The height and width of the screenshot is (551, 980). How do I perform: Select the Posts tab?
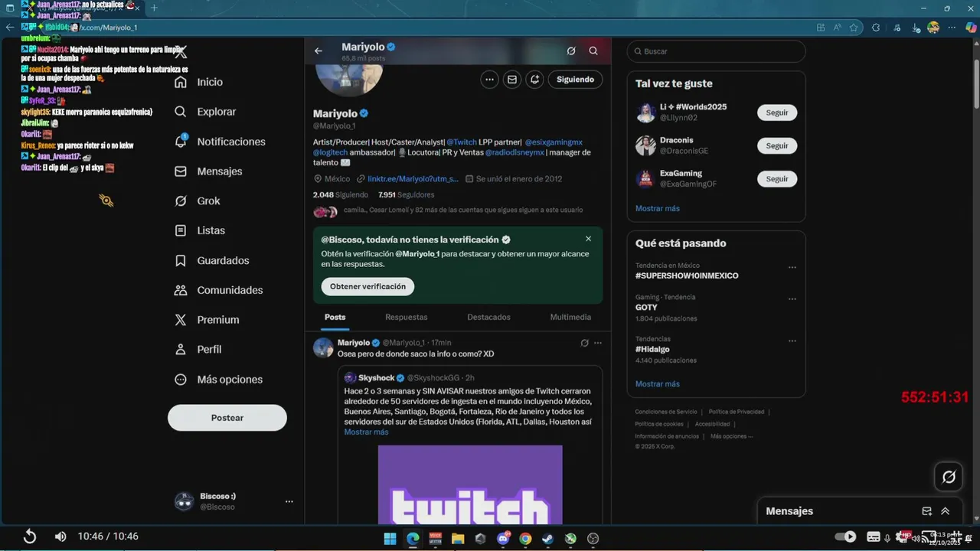[335, 317]
